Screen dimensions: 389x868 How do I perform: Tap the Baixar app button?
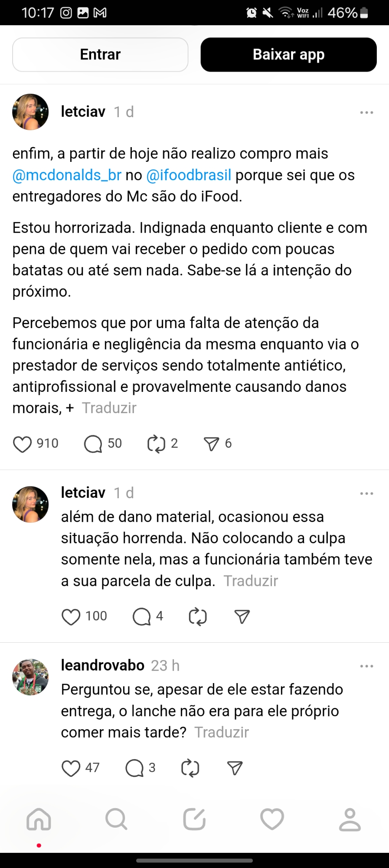click(x=288, y=55)
